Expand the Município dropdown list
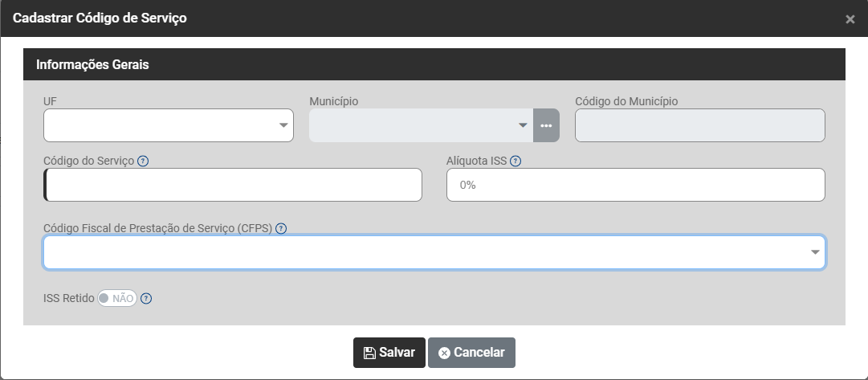 421,125
